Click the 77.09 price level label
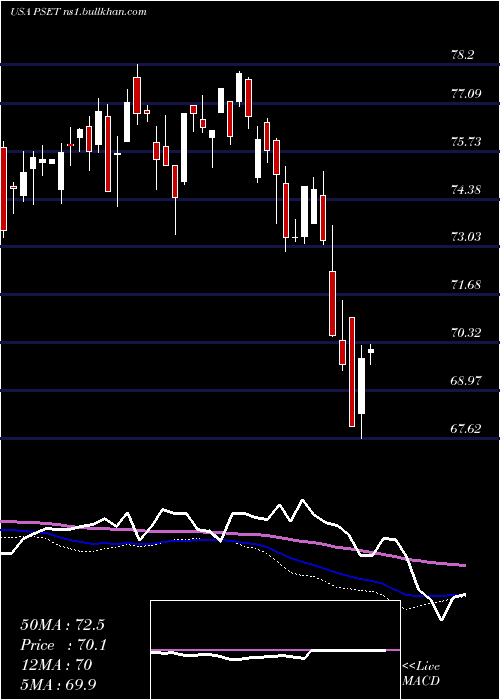The image size is (500, 700). point(466,94)
